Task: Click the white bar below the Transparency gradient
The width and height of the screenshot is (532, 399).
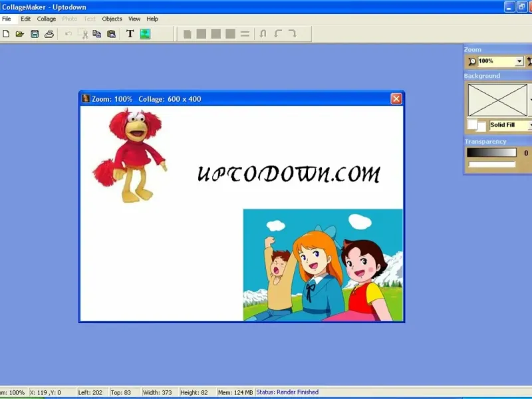Action: click(492, 164)
